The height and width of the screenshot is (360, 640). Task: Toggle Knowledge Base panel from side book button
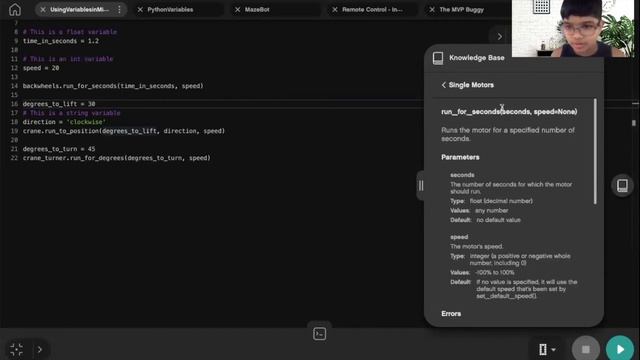point(622,185)
